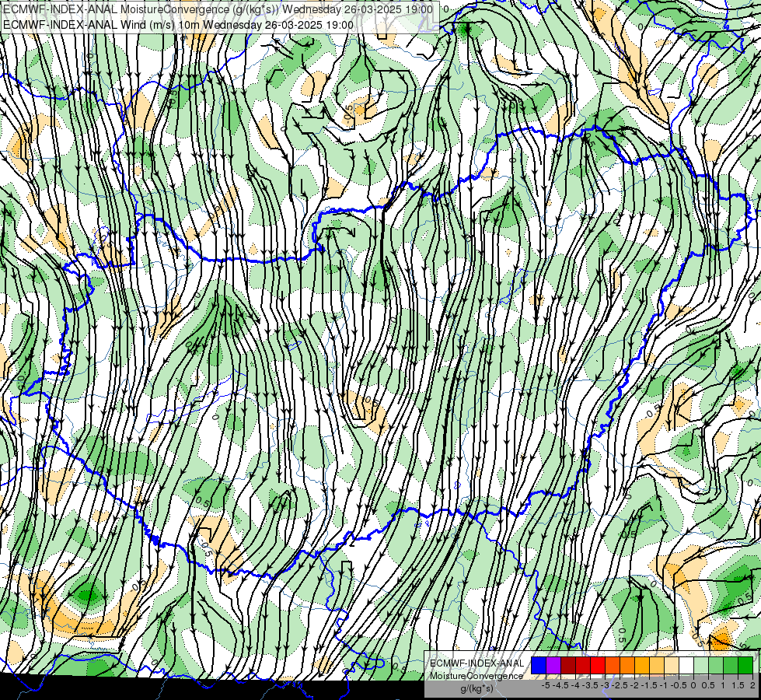Click the blue swatch at legend's left end
This screenshot has height=700, width=761.
coord(539,665)
